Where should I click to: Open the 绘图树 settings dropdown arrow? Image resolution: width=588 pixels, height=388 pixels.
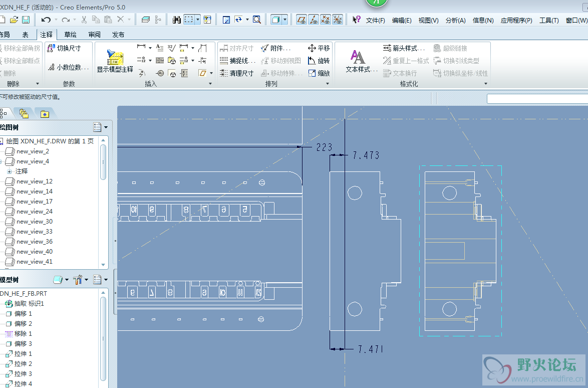[x=106, y=127]
